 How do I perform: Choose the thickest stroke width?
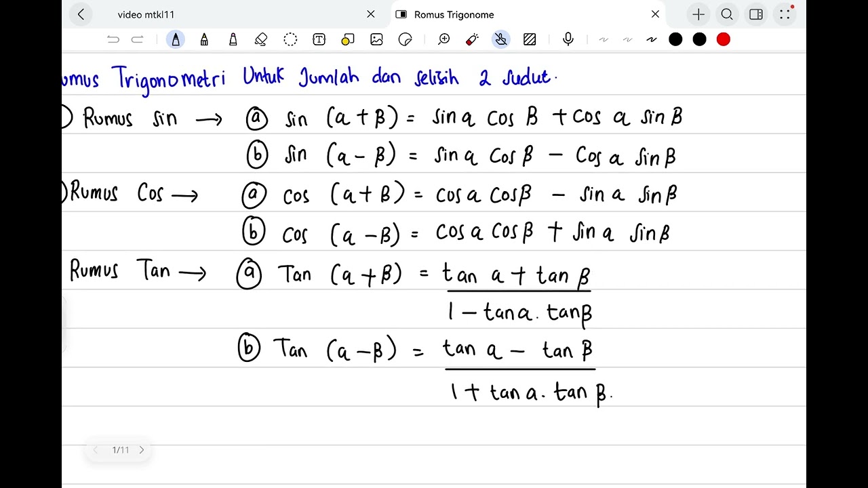pos(652,40)
